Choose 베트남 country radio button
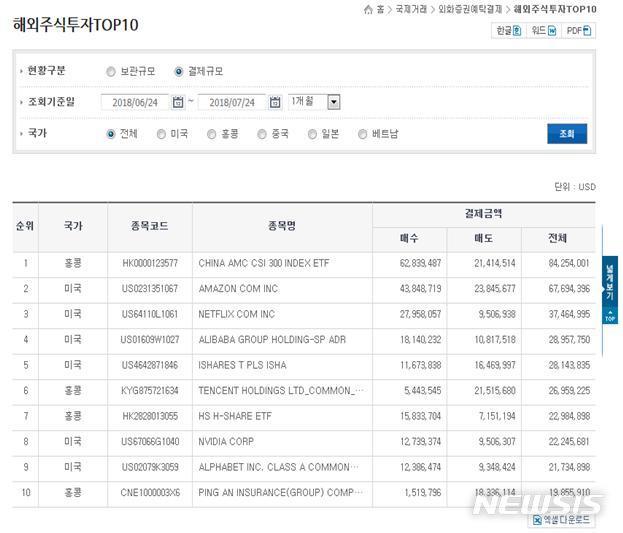 (x=362, y=134)
